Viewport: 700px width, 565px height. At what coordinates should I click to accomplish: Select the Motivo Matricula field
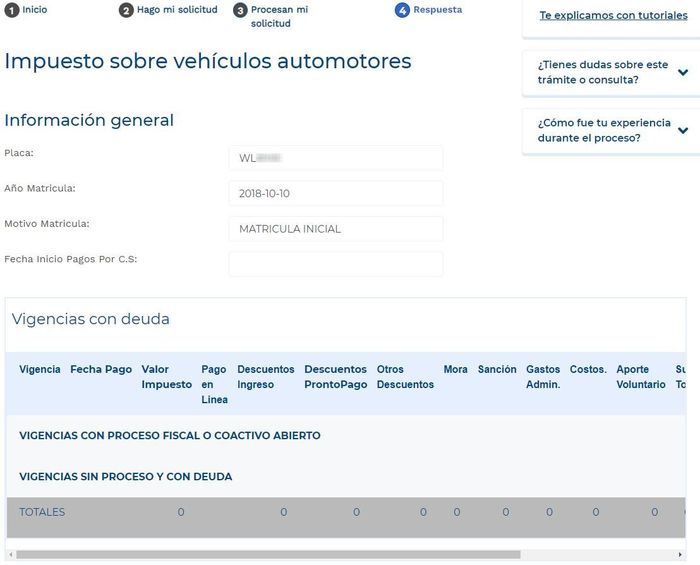(x=335, y=229)
